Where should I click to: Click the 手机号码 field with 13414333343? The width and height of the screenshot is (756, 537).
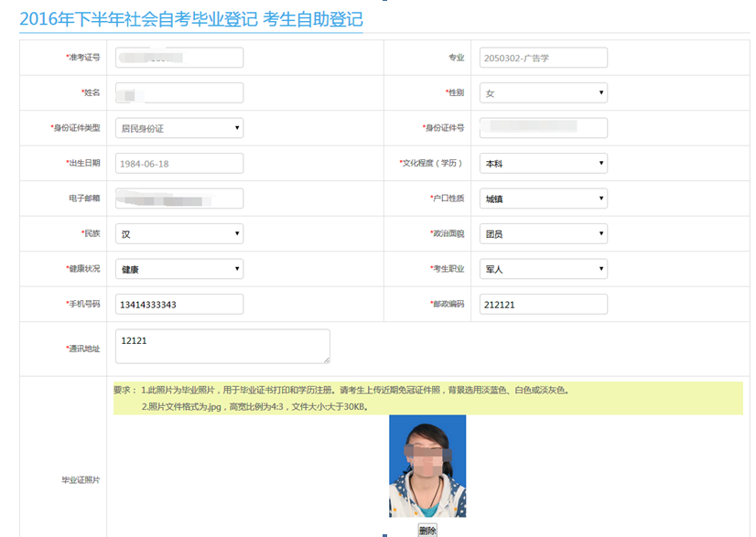[x=179, y=304]
